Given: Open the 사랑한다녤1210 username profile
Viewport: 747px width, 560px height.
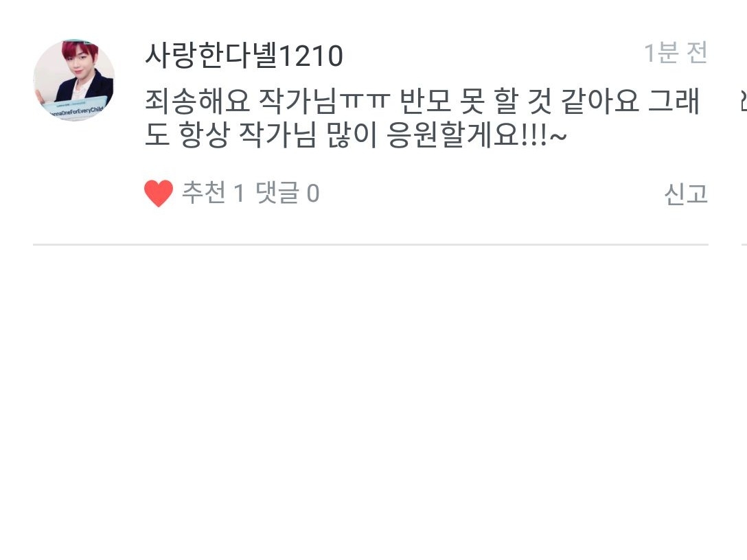Looking at the screenshot, I should point(244,56).
